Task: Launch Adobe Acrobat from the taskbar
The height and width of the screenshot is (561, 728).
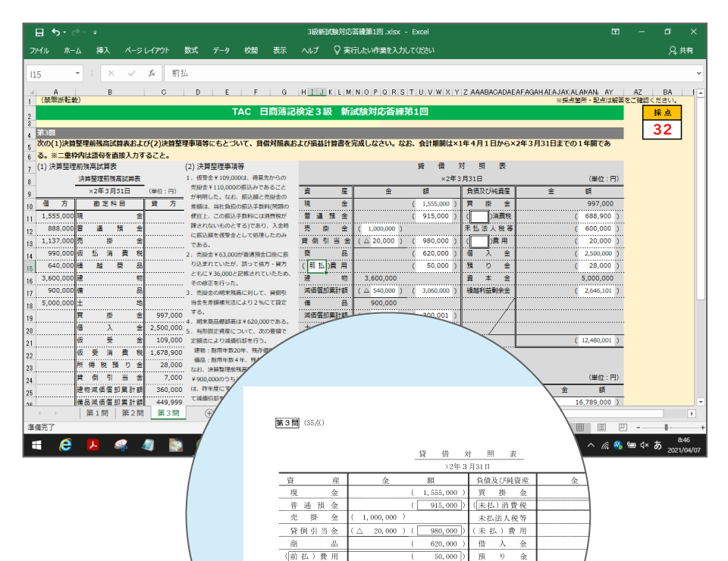Action: (x=93, y=445)
